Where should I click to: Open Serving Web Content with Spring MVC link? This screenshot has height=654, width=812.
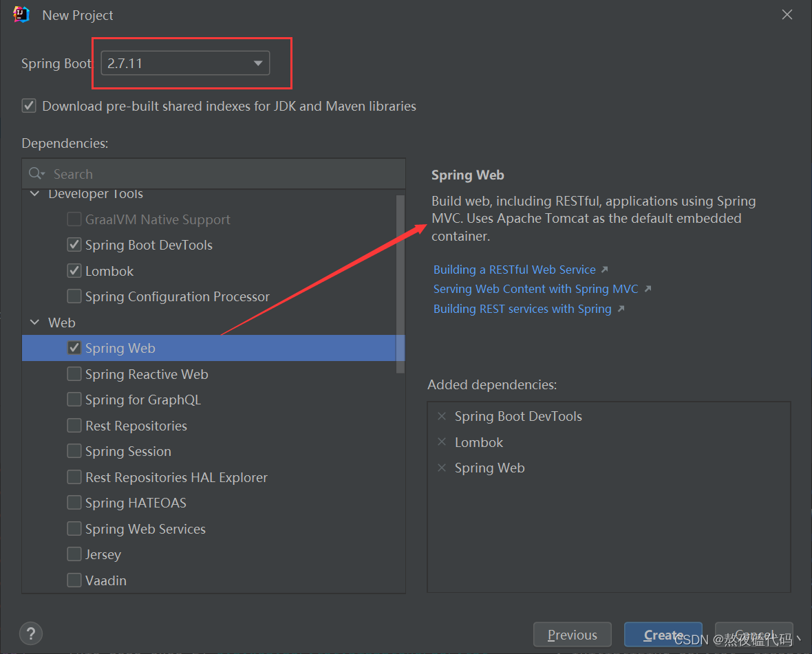point(535,289)
